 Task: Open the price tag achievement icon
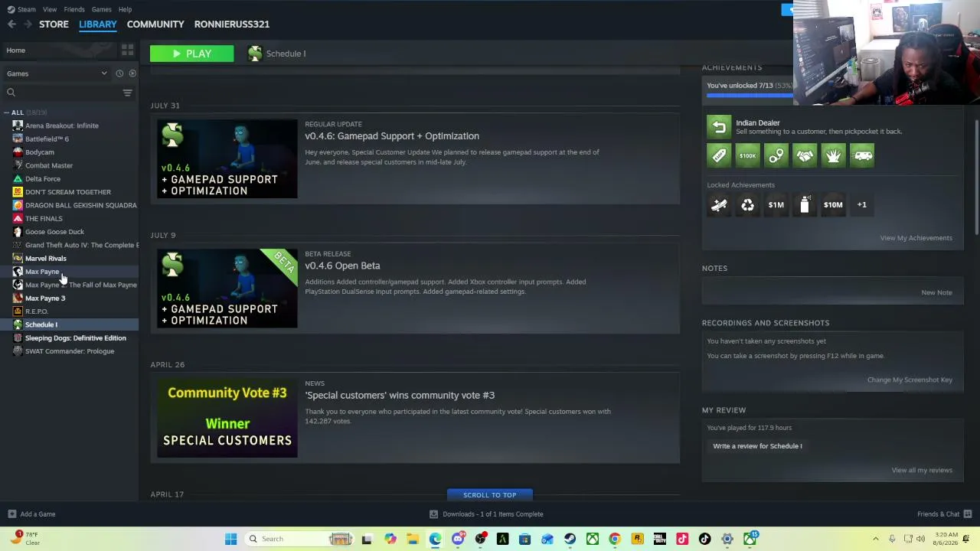[719, 156]
